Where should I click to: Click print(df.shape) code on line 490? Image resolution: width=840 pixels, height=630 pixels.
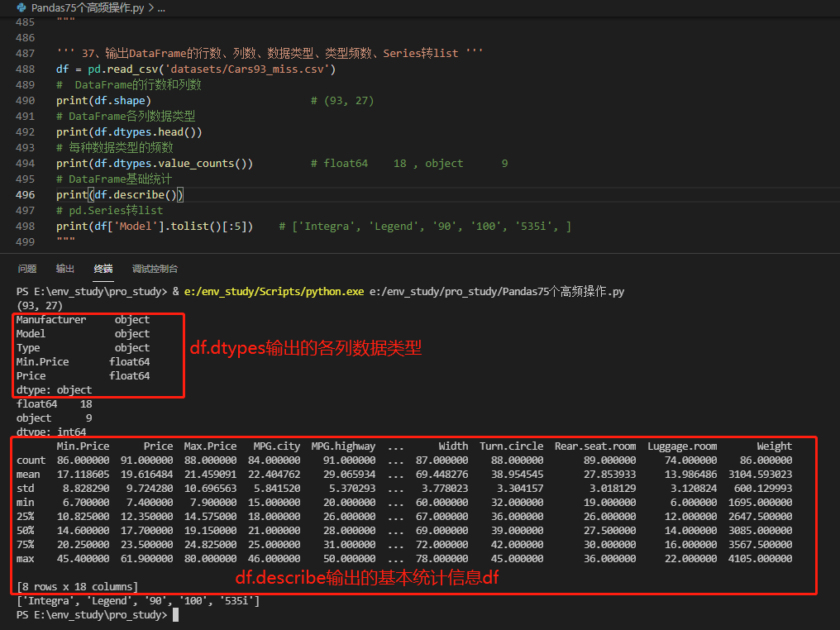(x=104, y=101)
